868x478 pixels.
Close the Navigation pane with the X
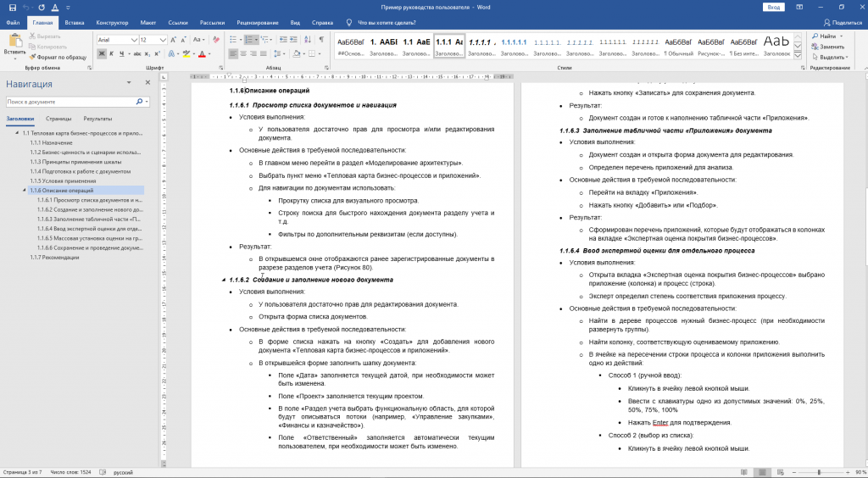click(147, 82)
